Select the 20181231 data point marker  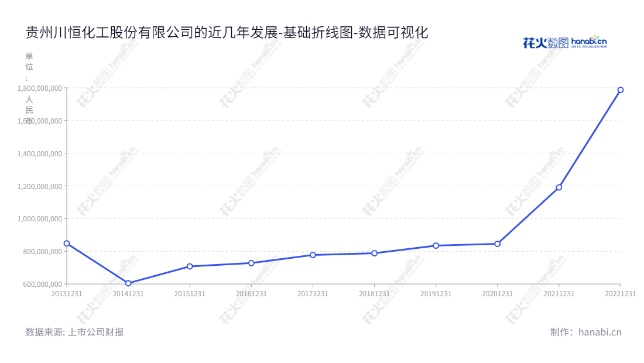(374, 254)
